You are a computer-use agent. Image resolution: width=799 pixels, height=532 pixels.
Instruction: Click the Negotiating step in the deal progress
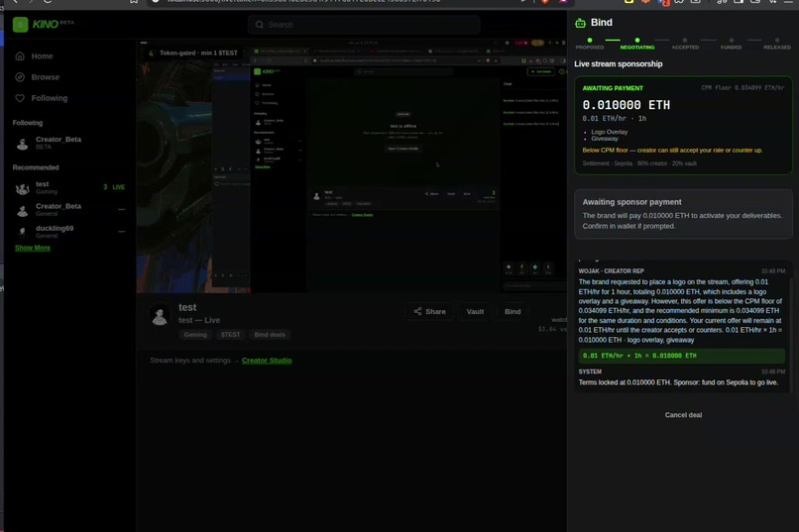(x=637, y=44)
